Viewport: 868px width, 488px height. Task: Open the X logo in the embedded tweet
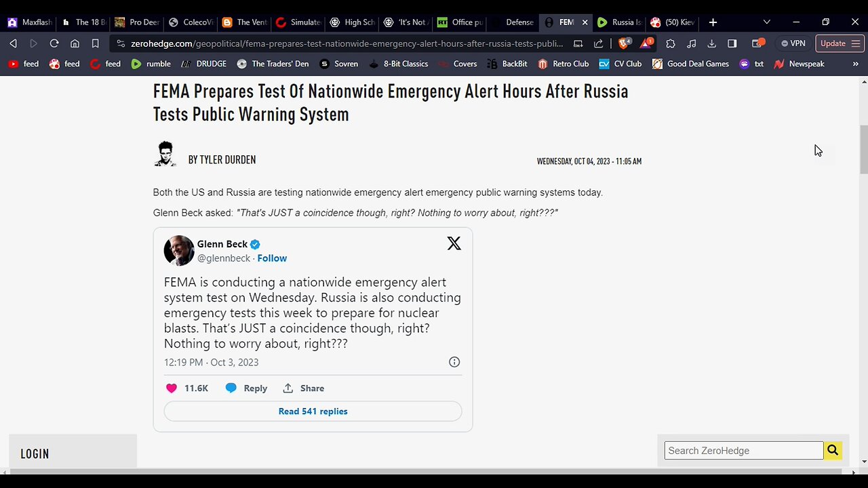(454, 243)
